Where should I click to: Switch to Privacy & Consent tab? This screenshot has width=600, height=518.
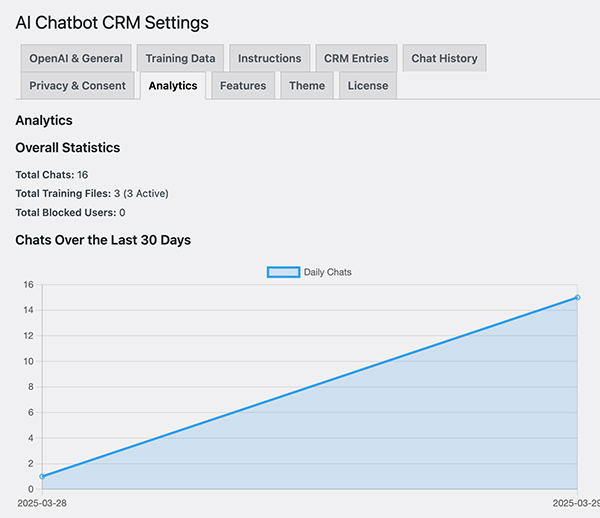[78, 86]
